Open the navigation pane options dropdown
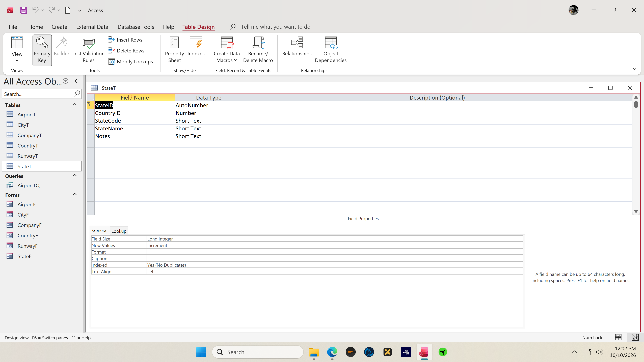644x362 pixels. pyautogui.click(x=66, y=81)
